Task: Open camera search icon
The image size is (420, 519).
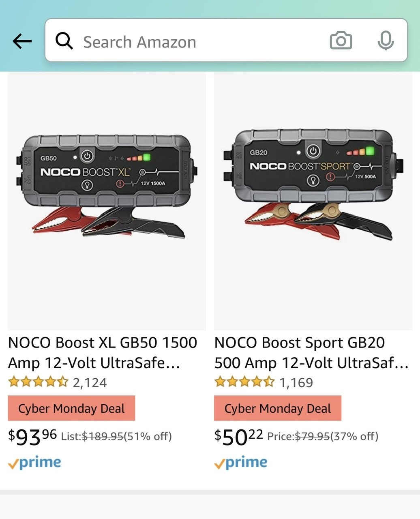Action: click(x=341, y=41)
